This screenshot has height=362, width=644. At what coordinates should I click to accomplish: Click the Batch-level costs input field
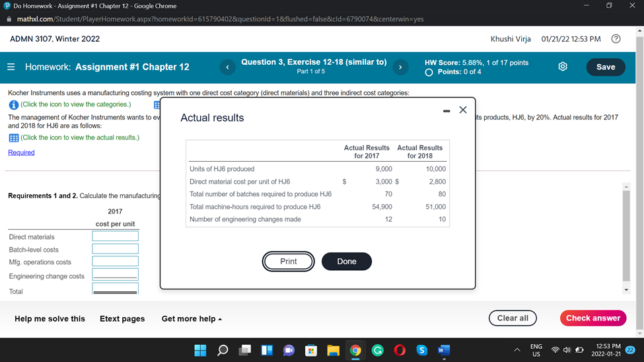tap(115, 248)
